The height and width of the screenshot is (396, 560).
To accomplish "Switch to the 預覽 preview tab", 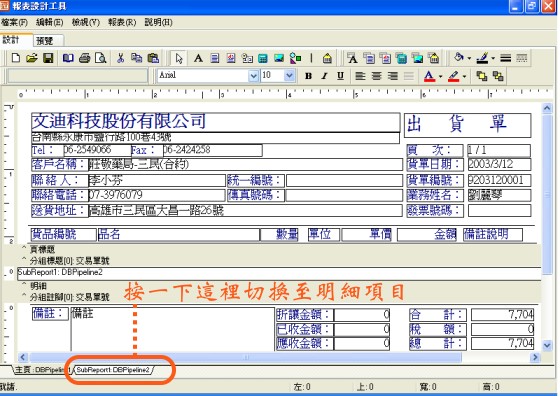I will coord(48,41).
